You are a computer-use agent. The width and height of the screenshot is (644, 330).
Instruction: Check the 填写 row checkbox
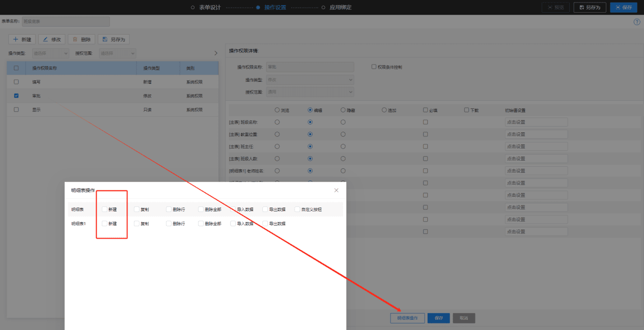pyautogui.click(x=16, y=81)
